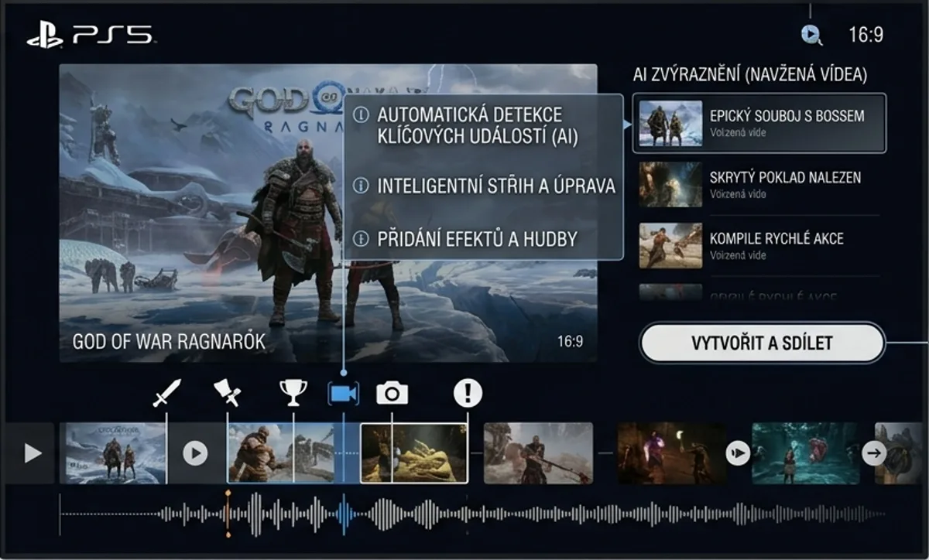
Task: Select the photo camera marker icon
Action: click(392, 393)
